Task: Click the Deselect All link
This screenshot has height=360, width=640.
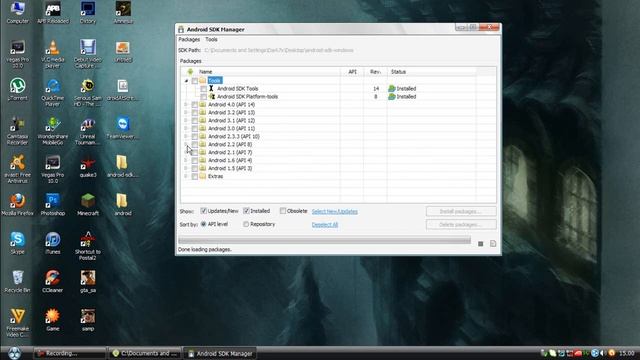Action: coord(325,224)
